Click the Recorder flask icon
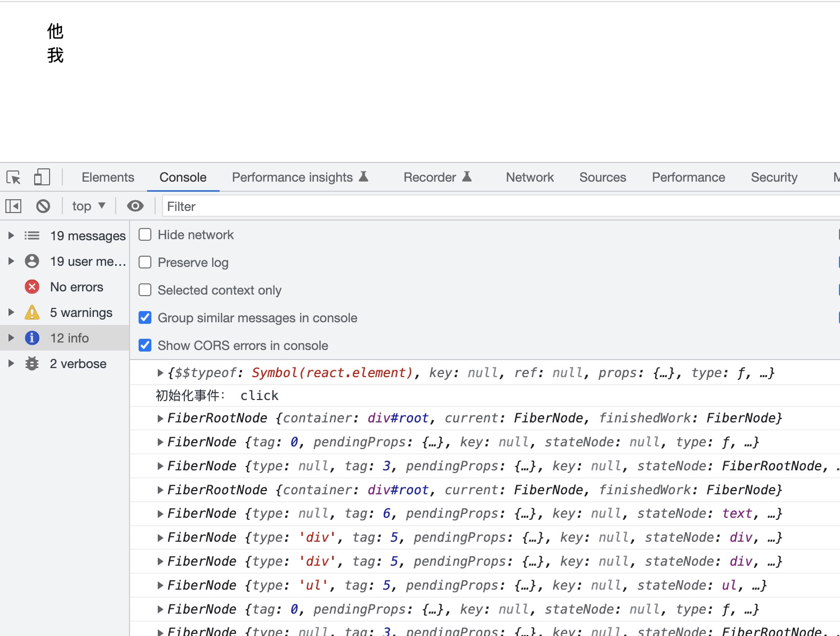Image resolution: width=840 pixels, height=636 pixels. pos(467,176)
